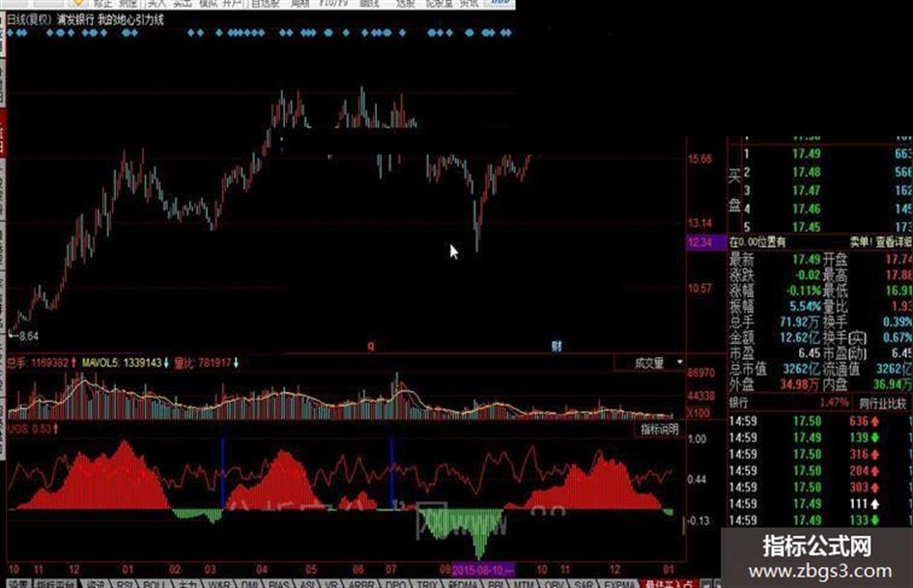
Task: Switch to the MTM indicator tab
Action: [x=524, y=583]
